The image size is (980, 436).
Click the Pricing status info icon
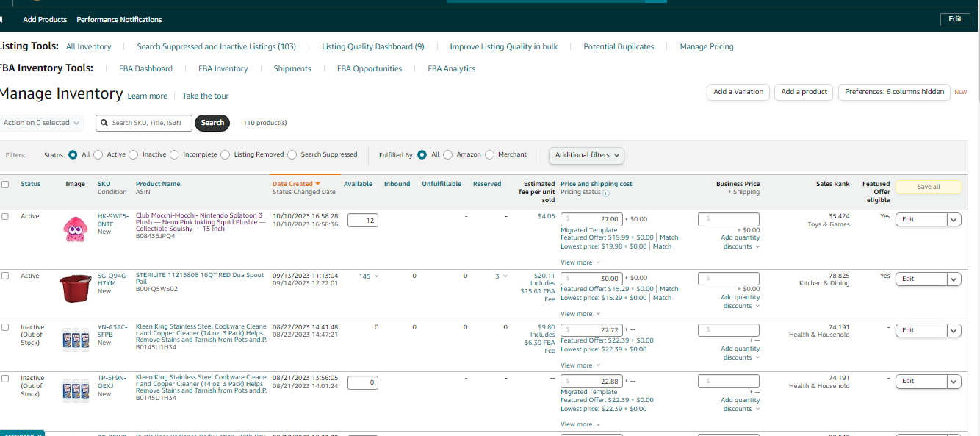click(x=605, y=193)
